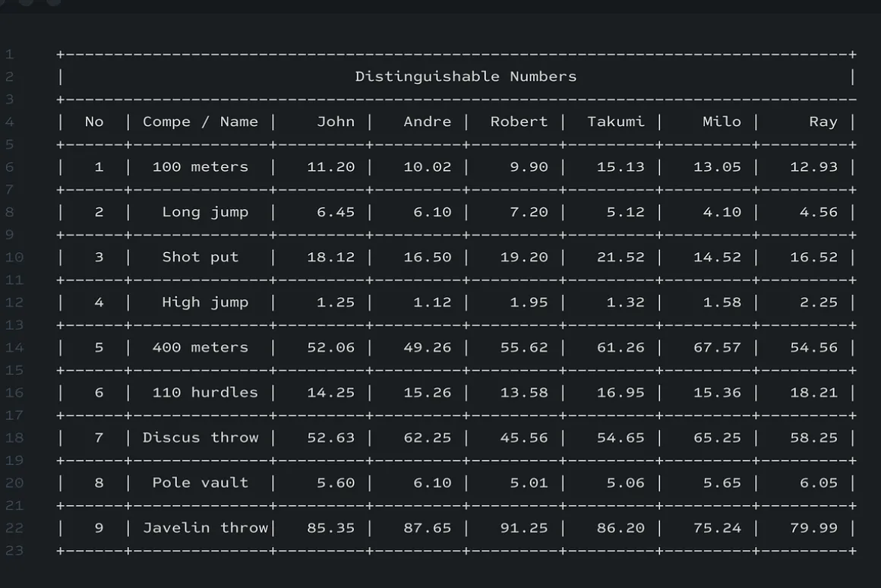This screenshot has width=881, height=588.
Task: Select line number 12 in the gutter
Action: pos(14,302)
